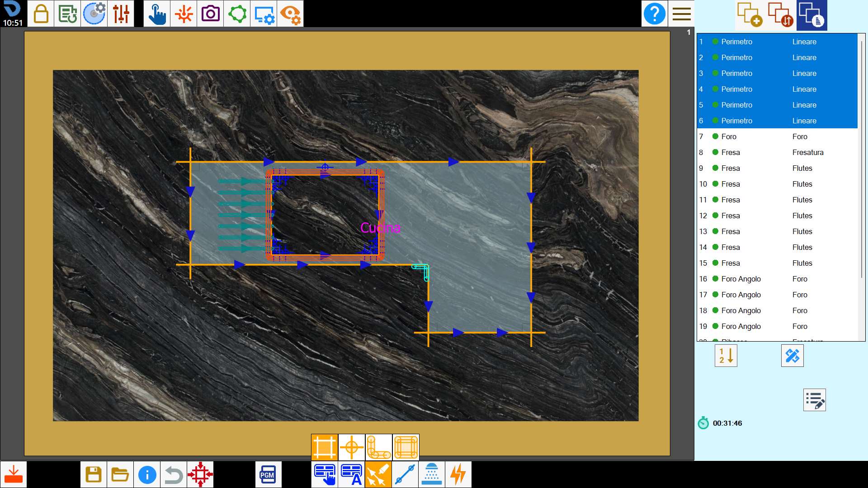Image resolution: width=868 pixels, height=488 pixels.
Task: Open the sliders adjustment icon
Action: 121,14
